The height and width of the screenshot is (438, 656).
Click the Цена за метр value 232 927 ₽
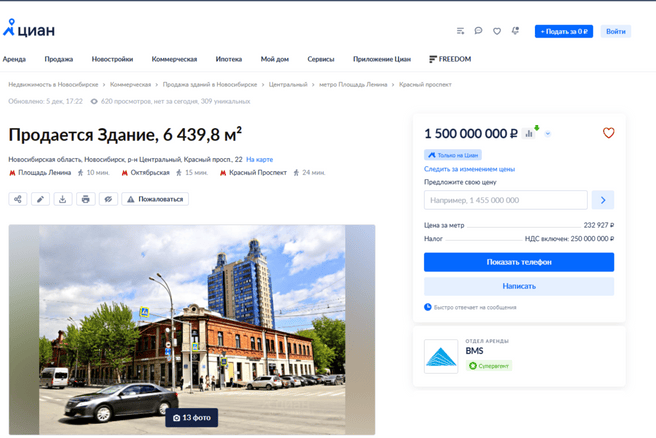tap(599, 225)
